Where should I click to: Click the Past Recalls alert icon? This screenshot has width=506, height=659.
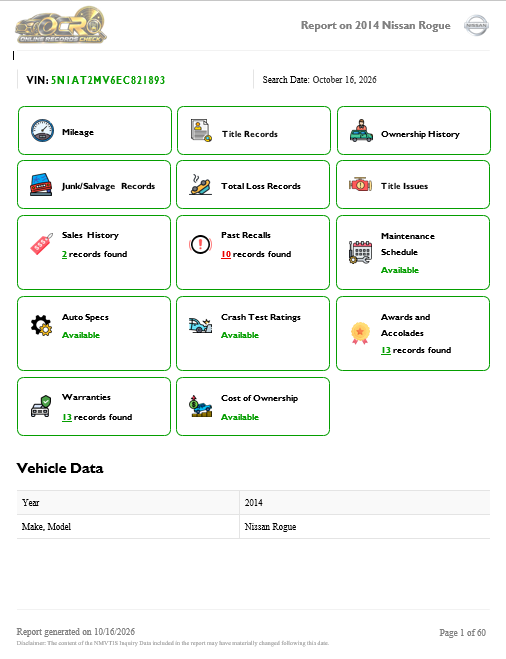200,244
